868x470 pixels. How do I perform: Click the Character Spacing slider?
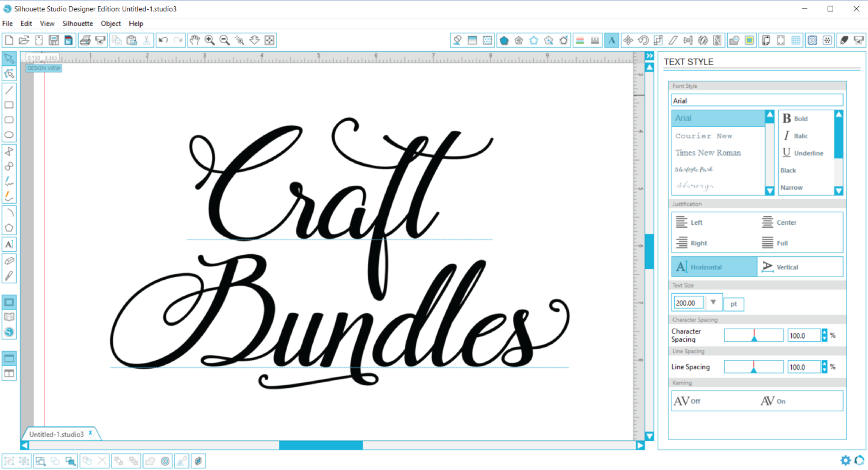(754, 335)
